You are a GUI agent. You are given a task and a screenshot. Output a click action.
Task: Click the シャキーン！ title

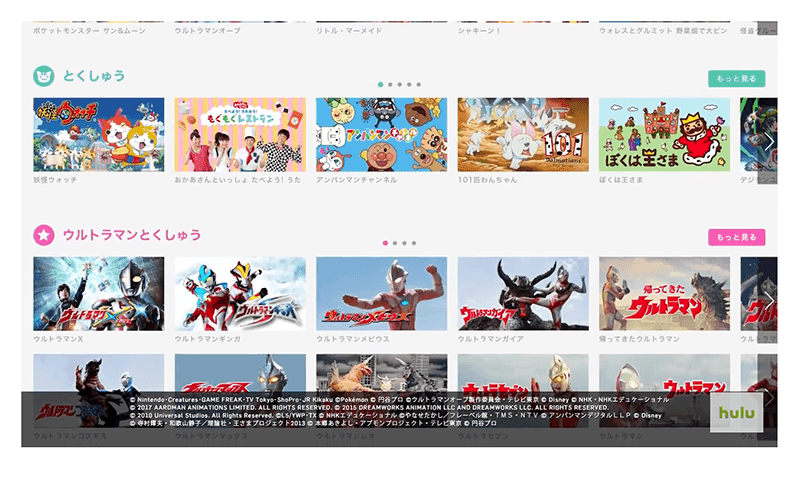click(479, 31)
